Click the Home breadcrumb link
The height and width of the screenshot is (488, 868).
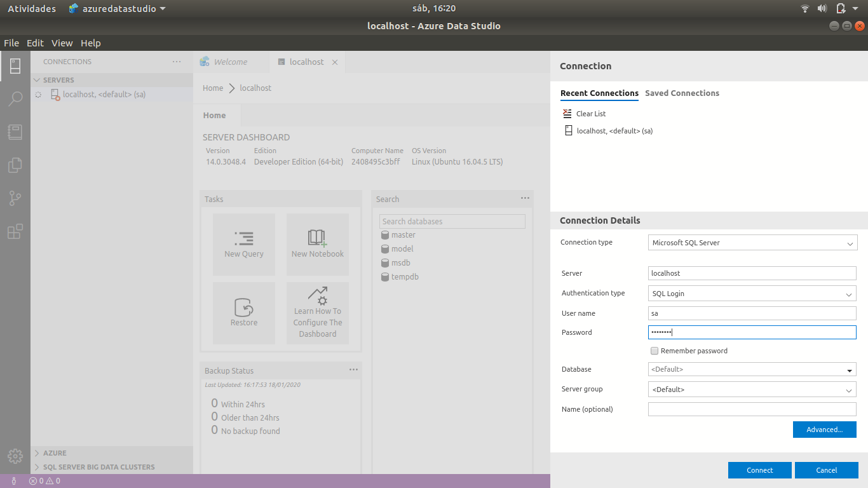(213, 88)
